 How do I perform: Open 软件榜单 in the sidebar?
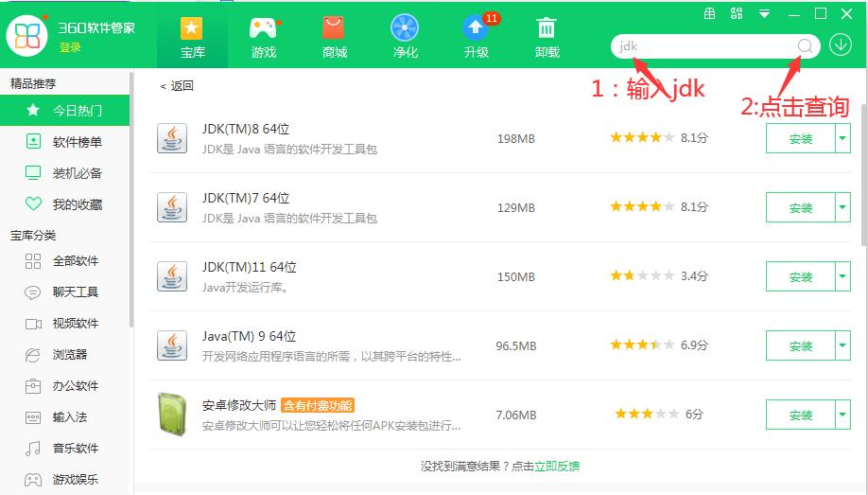64,142
